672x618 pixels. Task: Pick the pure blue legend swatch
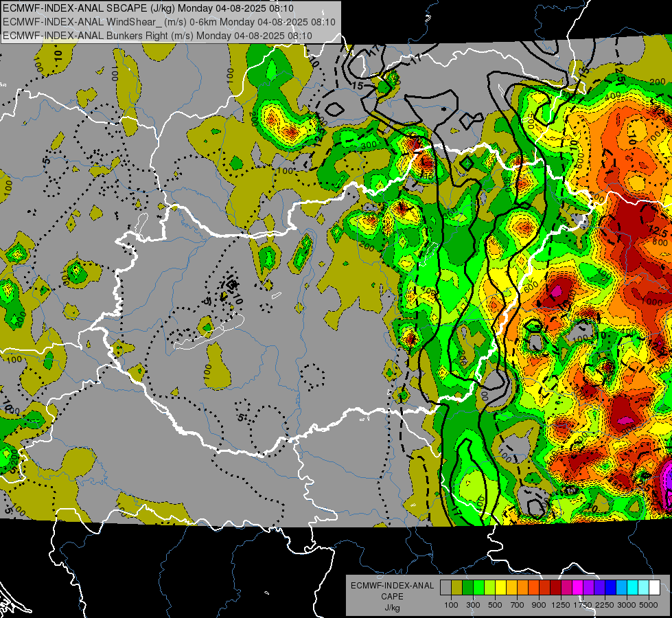[610, 587]
